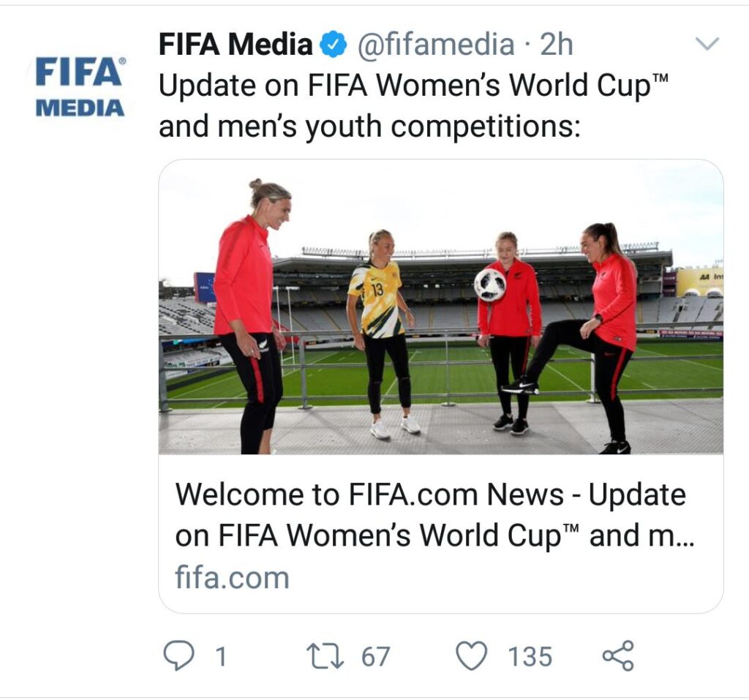Expand the tweet options chevron
The image size is (749, 700).
coord(707,45)
